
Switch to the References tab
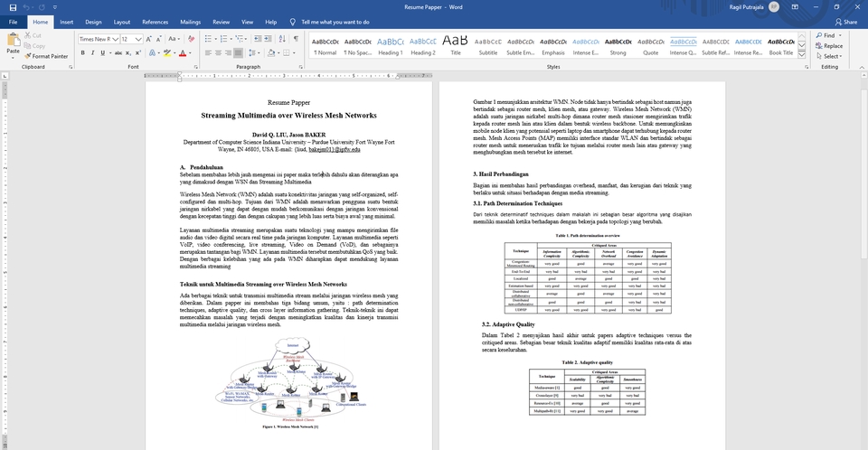155,23
